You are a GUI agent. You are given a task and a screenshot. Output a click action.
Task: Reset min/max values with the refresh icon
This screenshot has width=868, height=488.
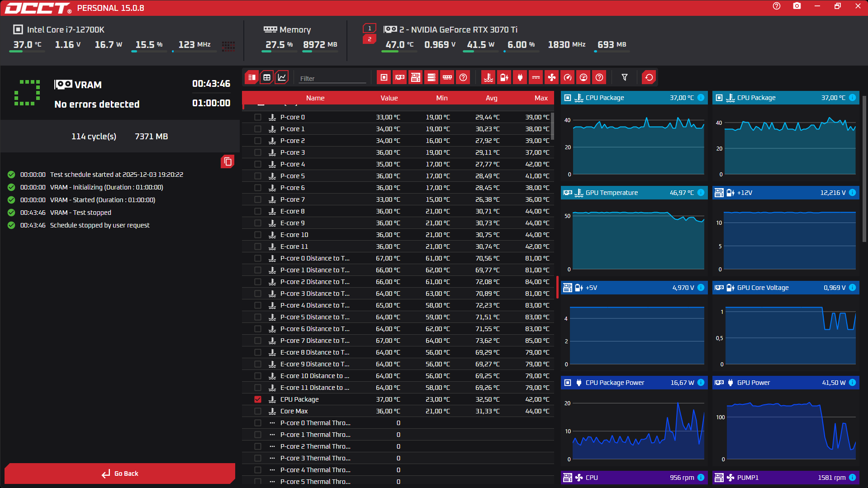649,77
